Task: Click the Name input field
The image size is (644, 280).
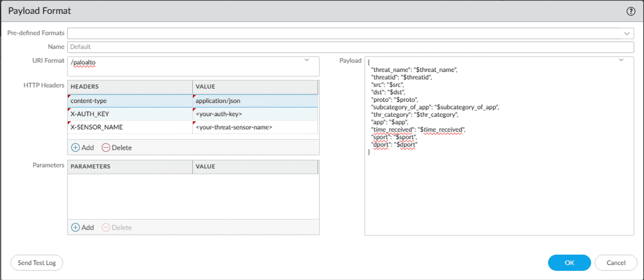Action: point(350,47)
